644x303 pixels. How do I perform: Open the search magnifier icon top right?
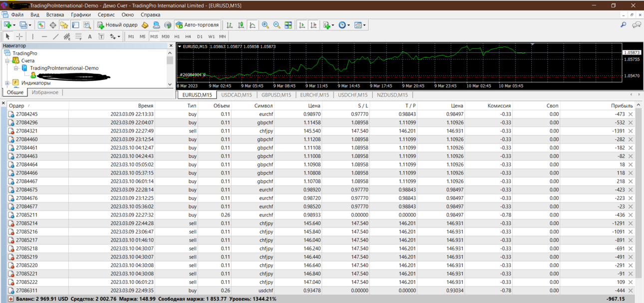tap(623, 24)
